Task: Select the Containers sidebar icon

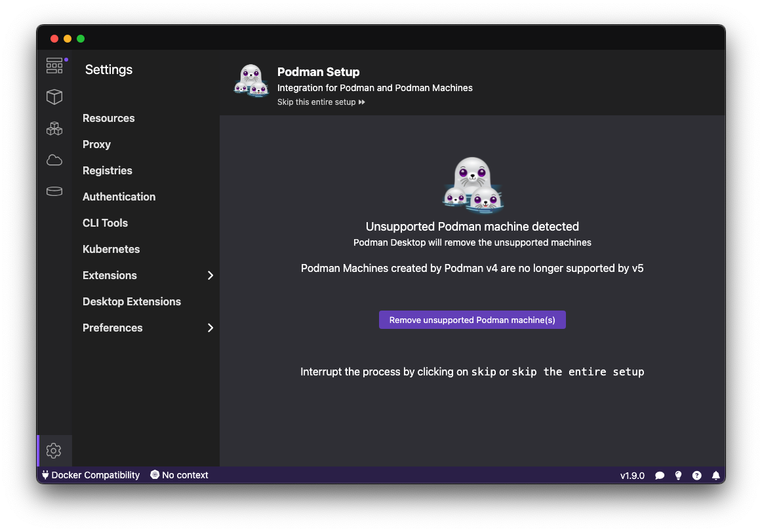Action: (x=54, y=96)
